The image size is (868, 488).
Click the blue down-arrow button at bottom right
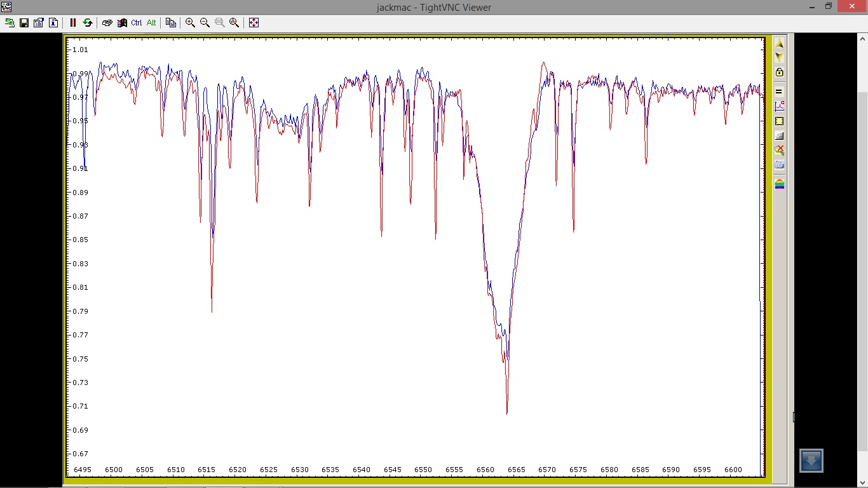pyautogui.click(x=811, y=461)
